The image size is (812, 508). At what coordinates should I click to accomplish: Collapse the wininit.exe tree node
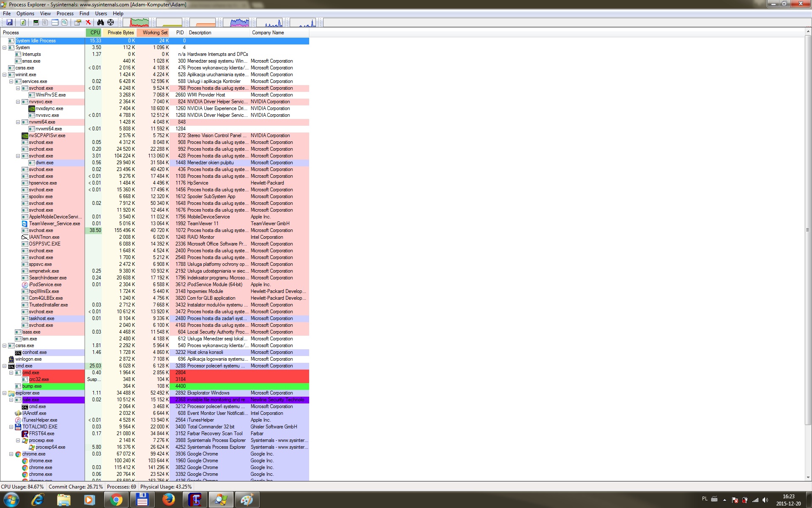[5, 75]
